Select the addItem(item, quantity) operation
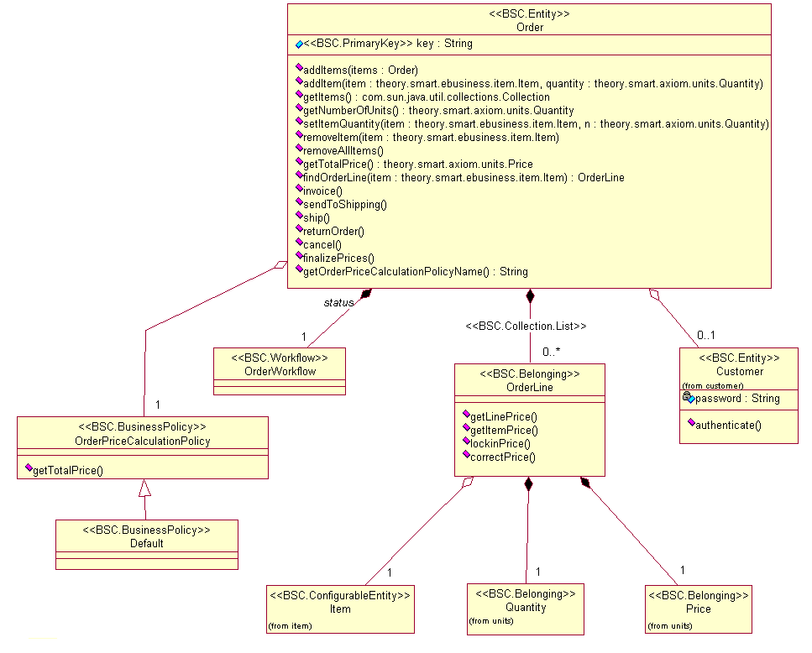The width and height of the screenshot is (812, 653). 533,83
